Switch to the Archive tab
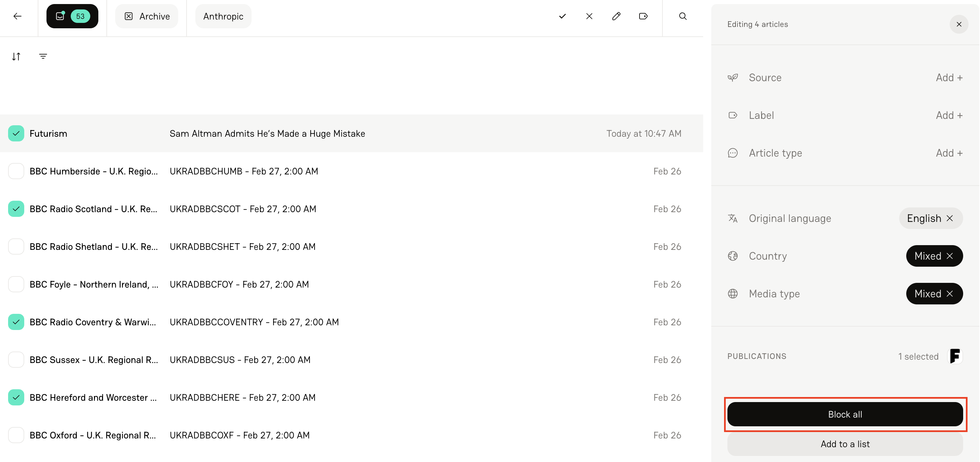The height and width of the screenshot is (462, 980). pos(146,16)
